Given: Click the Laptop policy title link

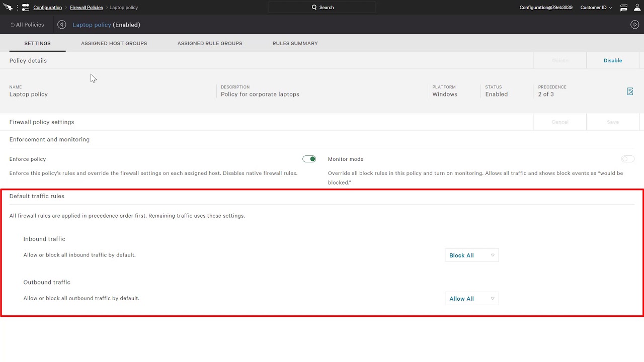Looking at the screenshot, I should 92,25.
